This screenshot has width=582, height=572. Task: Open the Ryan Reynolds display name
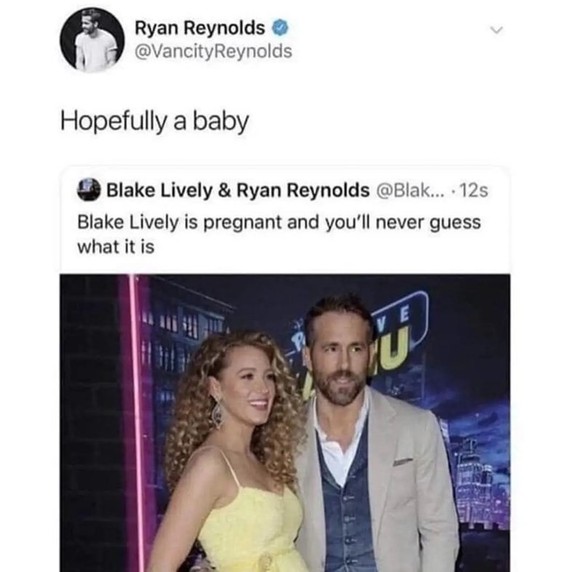(200, 28)
